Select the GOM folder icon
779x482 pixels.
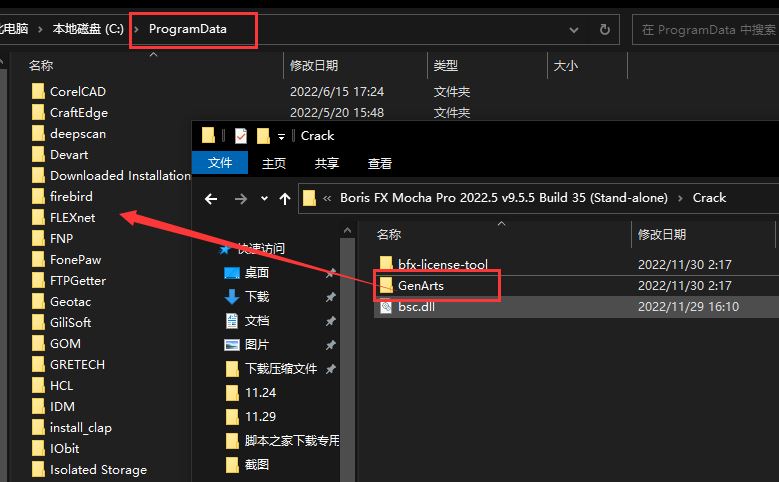(38, 343)
